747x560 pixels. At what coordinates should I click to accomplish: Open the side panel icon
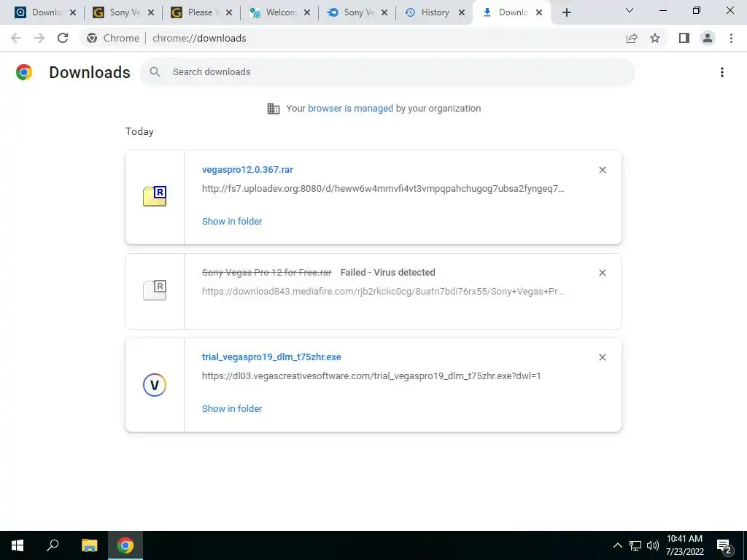[684, 38]
